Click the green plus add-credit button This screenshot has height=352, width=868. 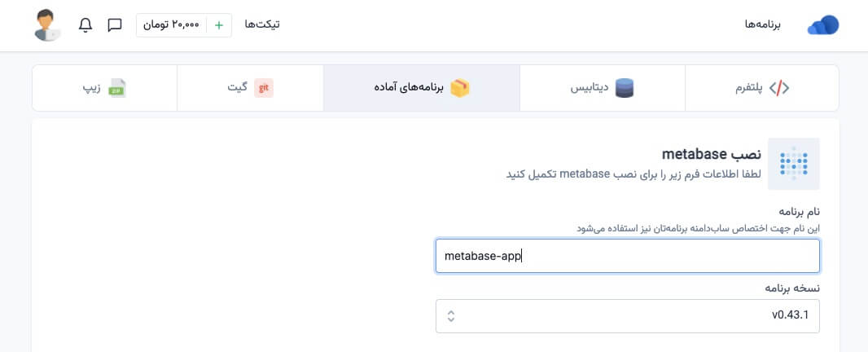click(x=219, y=25)
